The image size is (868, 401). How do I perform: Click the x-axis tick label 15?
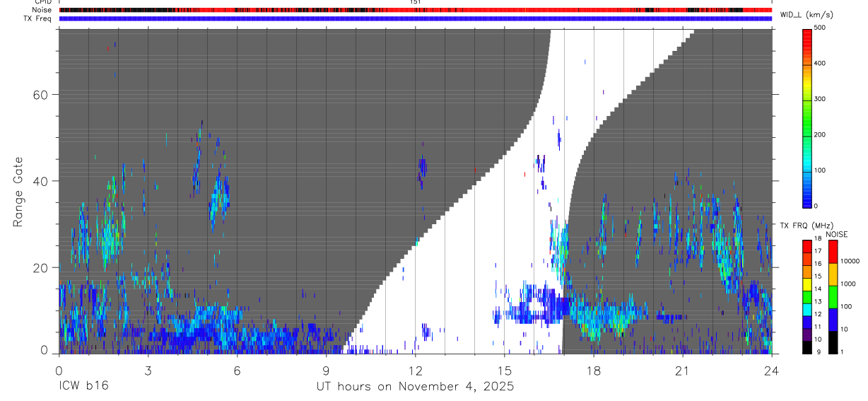click(x=504, y=370)
